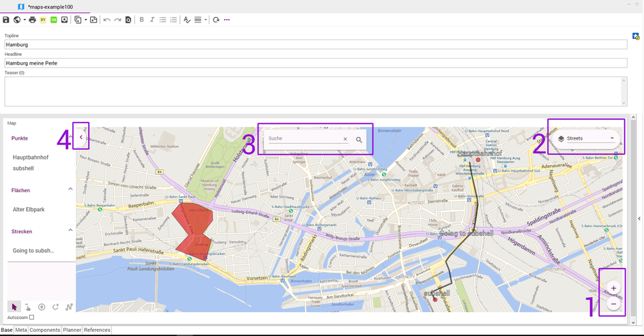
Task: Select the add location pin tool
Action: (42, 307)
